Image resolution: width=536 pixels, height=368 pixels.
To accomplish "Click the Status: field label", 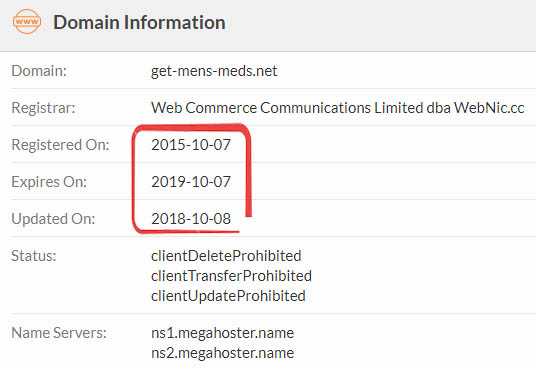I will 34,256.
